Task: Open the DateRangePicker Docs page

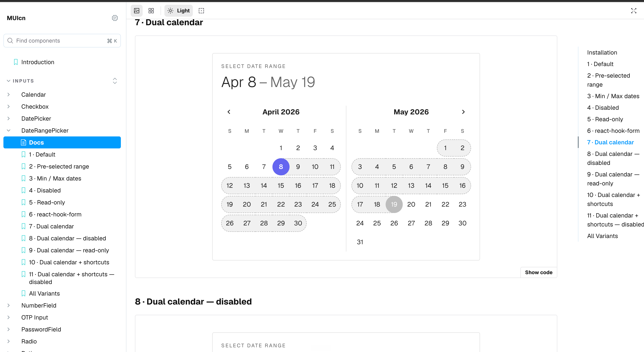Action: pyautogui.click(x=62, y=142)
